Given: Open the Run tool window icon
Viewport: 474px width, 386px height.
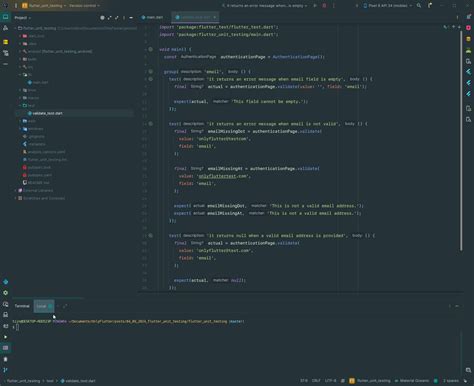Looking at the screenshot, I should [6, 337].
